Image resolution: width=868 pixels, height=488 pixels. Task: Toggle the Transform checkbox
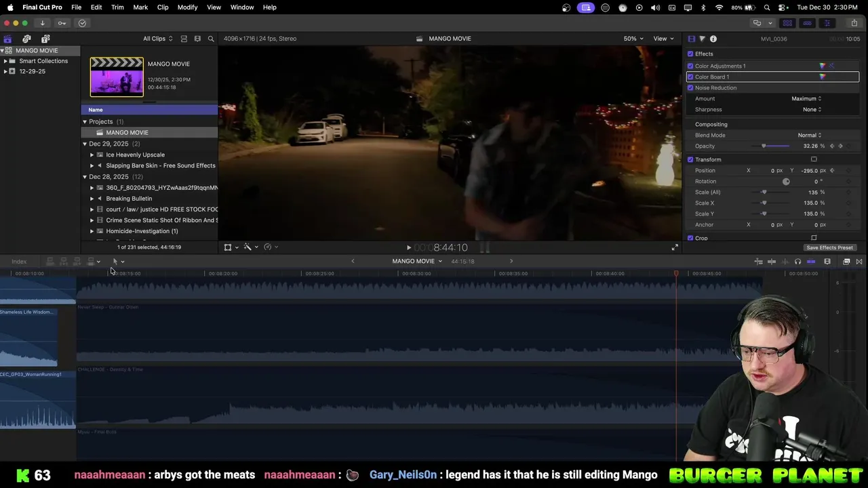[690, 159]
